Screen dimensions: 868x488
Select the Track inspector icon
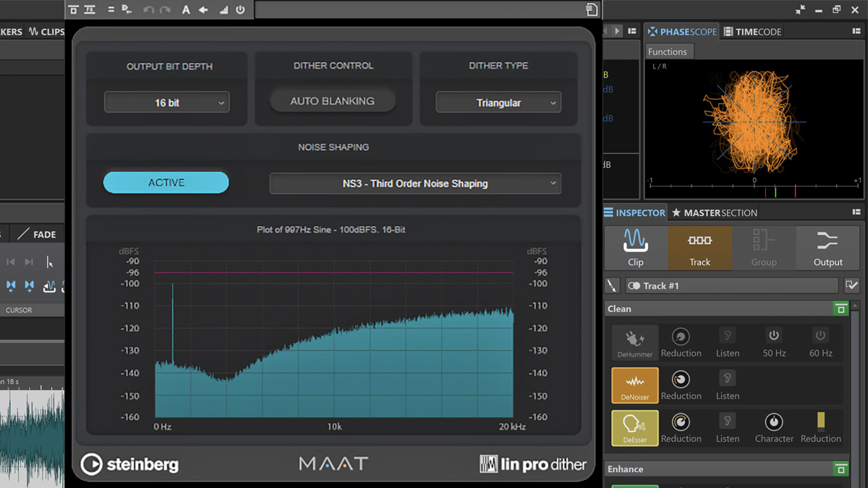[x=700, y=247]
